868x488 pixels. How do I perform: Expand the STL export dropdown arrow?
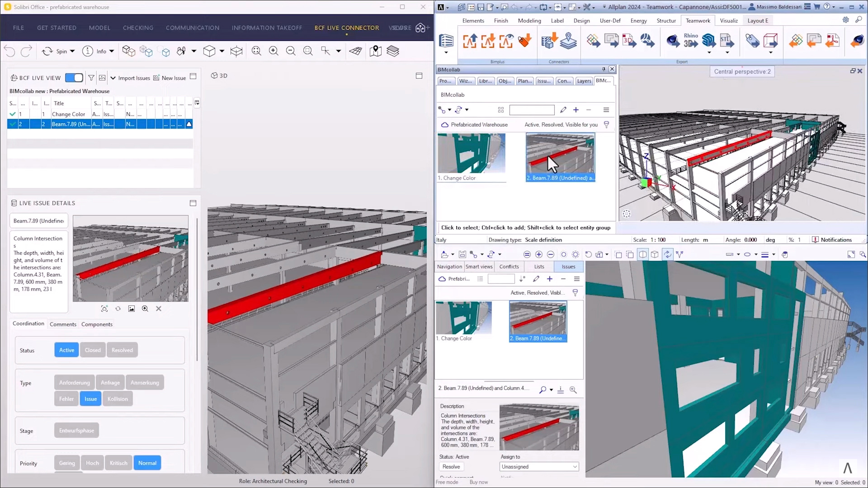pos(727,53)
